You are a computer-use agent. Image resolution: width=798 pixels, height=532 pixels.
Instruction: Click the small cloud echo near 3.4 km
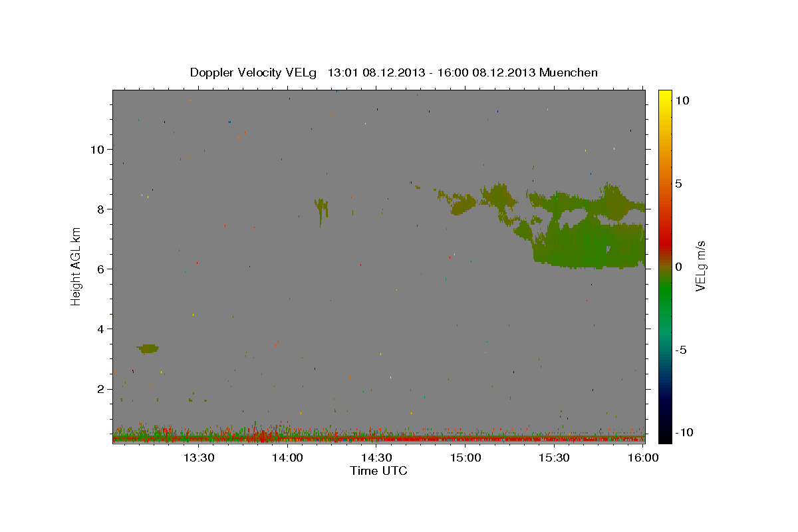click(x=148, y=348)
